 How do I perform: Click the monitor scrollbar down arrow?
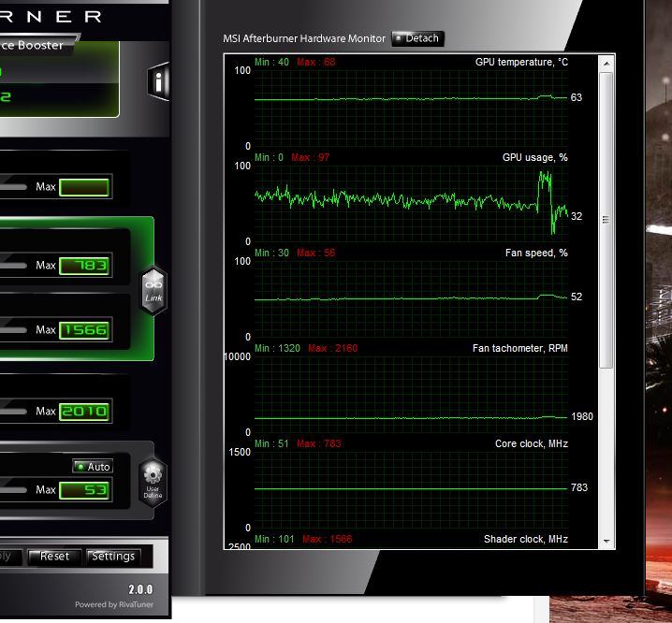tap(606, 542)
